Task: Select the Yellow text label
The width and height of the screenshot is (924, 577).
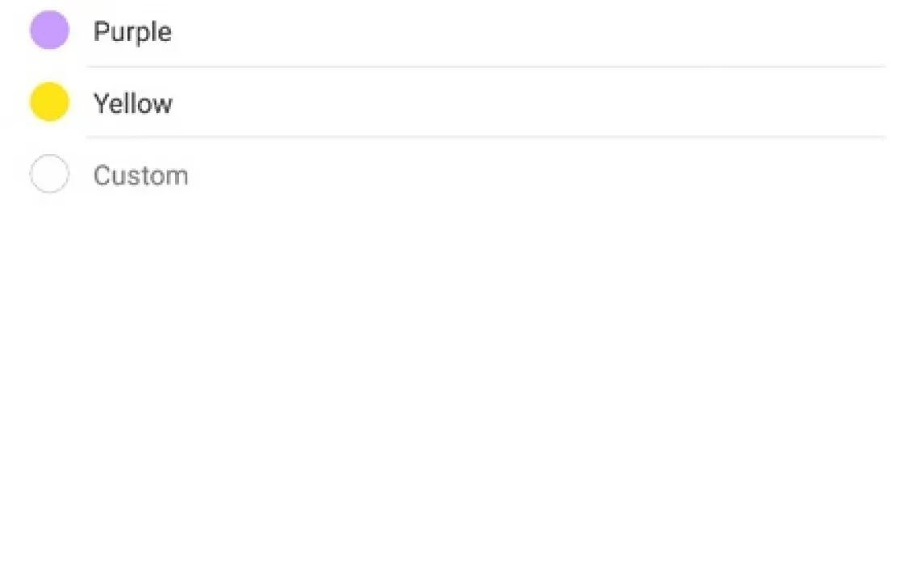Action: 132,103
